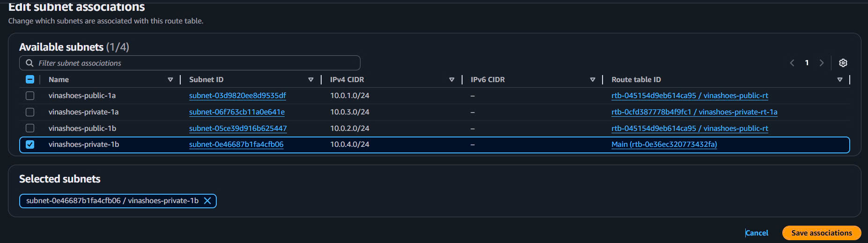Viewport: 868px width, 243px height.
Task: Open table preferences gear icon
Action: point(843,63)
